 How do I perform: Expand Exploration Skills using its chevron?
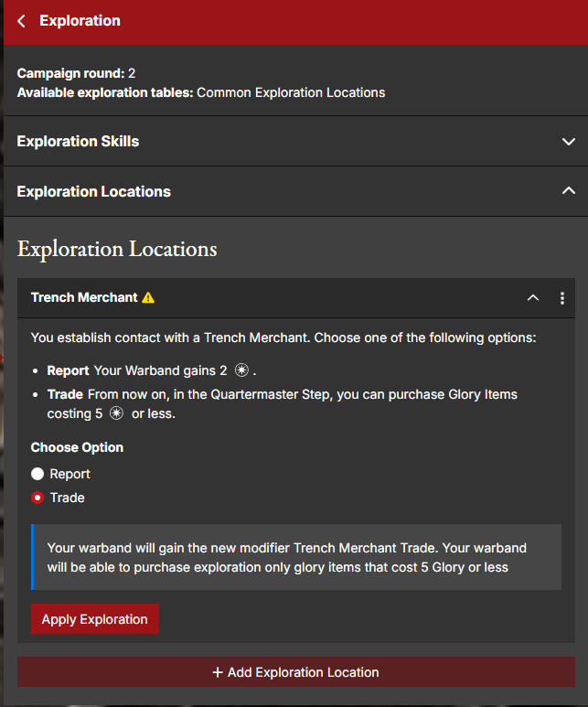[x=569, y=142]
